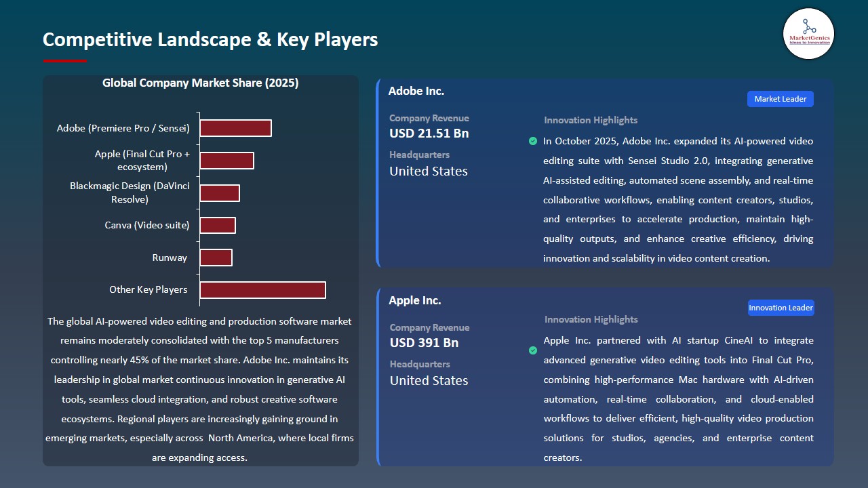Image resolution: width=868 pixels, height=488 pixels.
Task: Click the Canva Video suite bar
Action: (x=217, y=224)
